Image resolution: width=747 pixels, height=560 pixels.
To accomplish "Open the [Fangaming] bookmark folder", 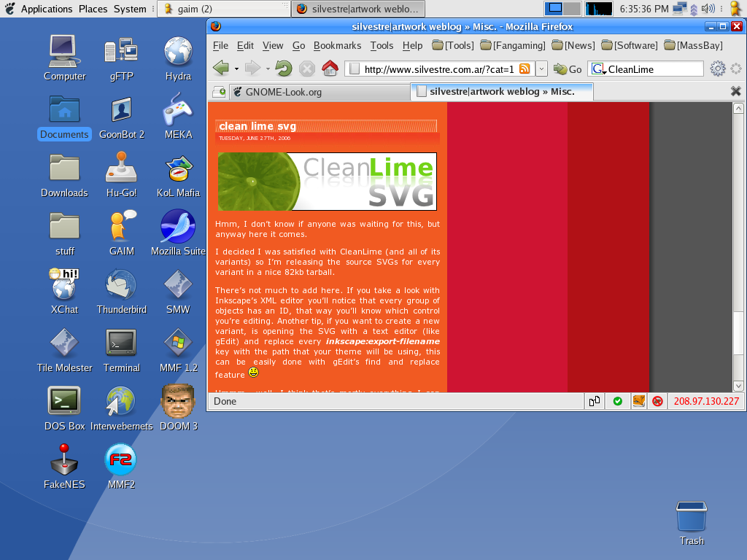I will pos(513,45).
